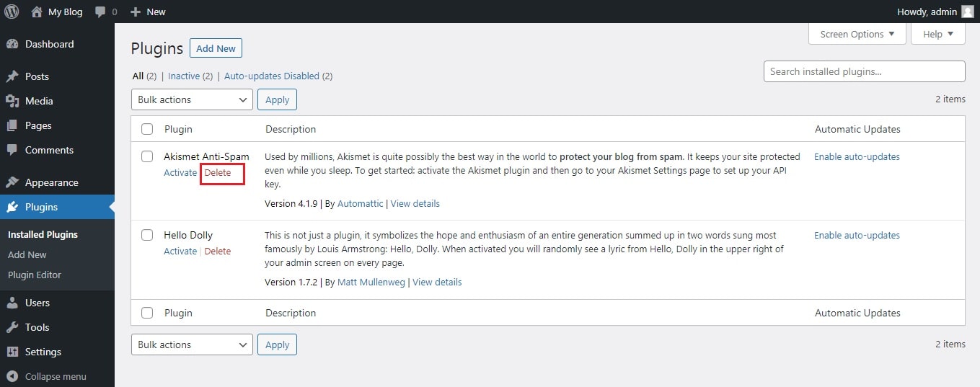Screen dimensions: 980x387
Task: Click the WordPress logo icon
Action: pos(12,12)
